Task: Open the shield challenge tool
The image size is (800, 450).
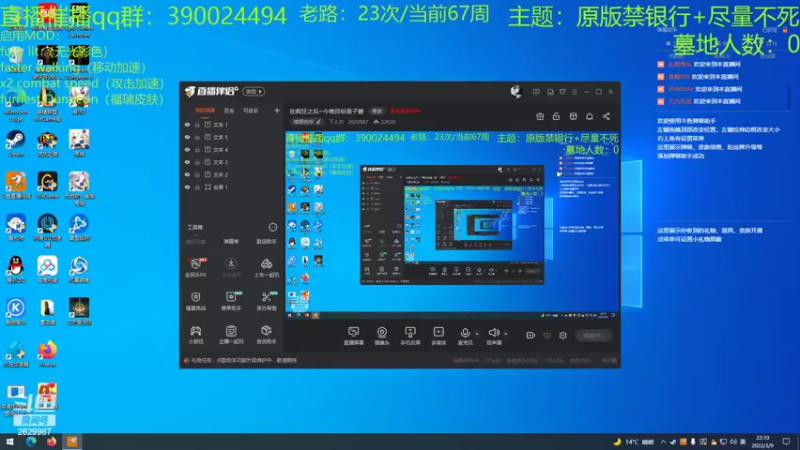Action: click(195, 301)
